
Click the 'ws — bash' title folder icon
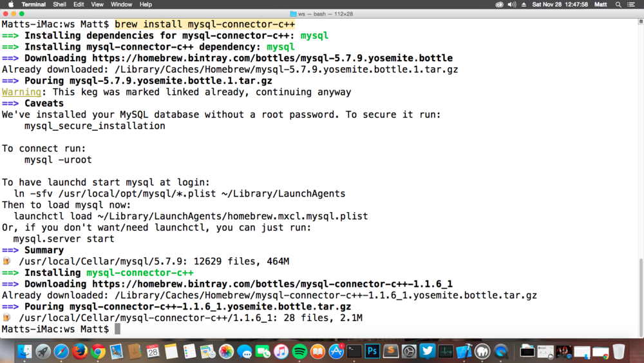[x=293, y=14]
